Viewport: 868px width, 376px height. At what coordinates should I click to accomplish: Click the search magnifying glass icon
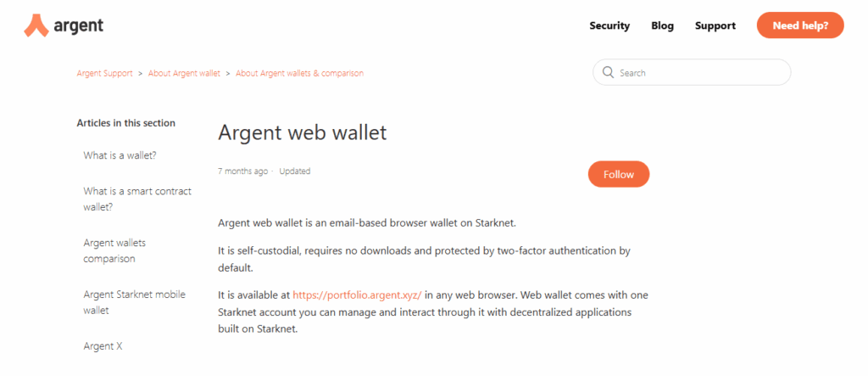[608, 73]
